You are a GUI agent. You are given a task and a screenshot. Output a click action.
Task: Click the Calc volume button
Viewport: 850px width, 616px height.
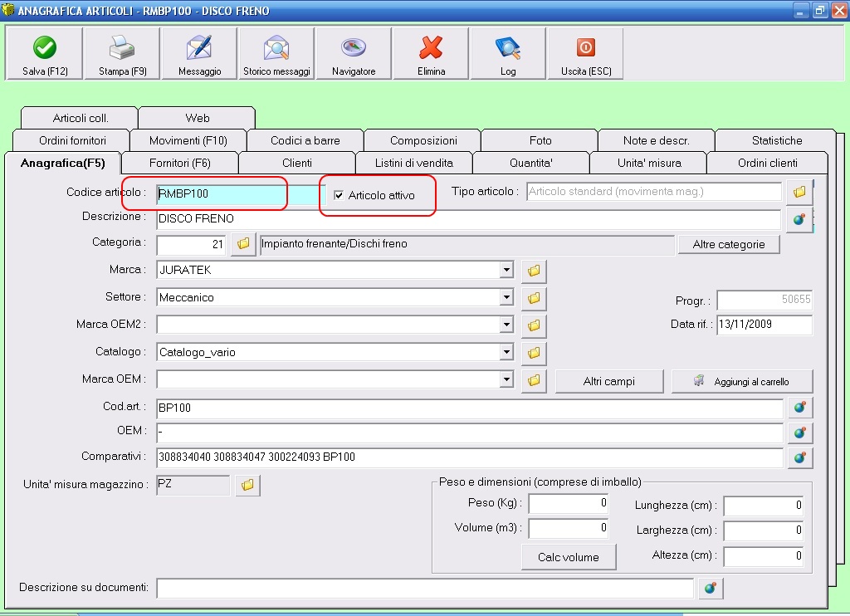point(568,557)
